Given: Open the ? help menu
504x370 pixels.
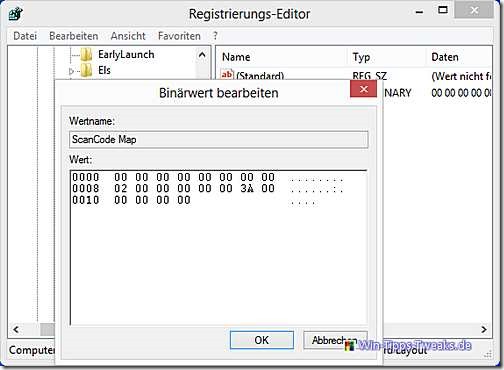Looking at the screenshot, I should coord(215,36).
